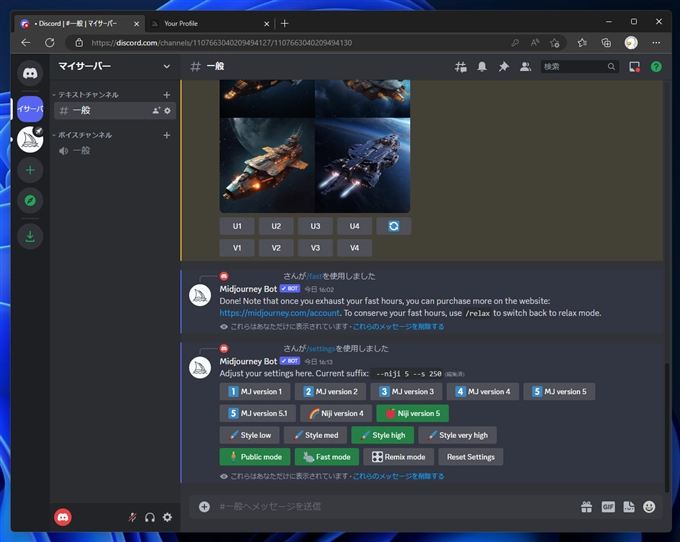Viewport: 680px width, 542px height.
Task: Open the sticker picker icon
Action: (629, 506)
